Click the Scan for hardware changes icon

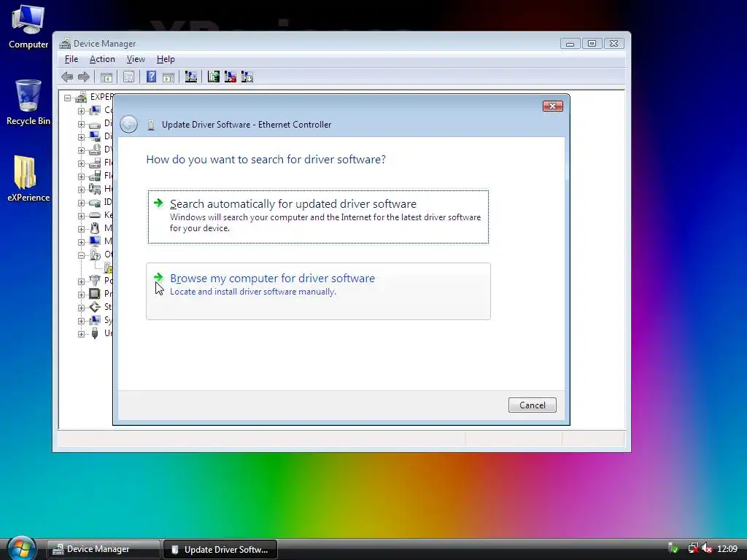191,77
